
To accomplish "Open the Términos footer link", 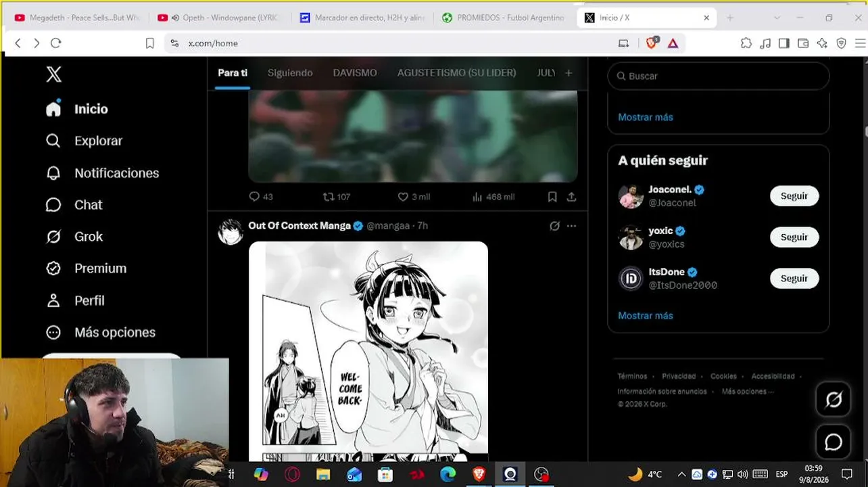I will (x=632, y=376).
